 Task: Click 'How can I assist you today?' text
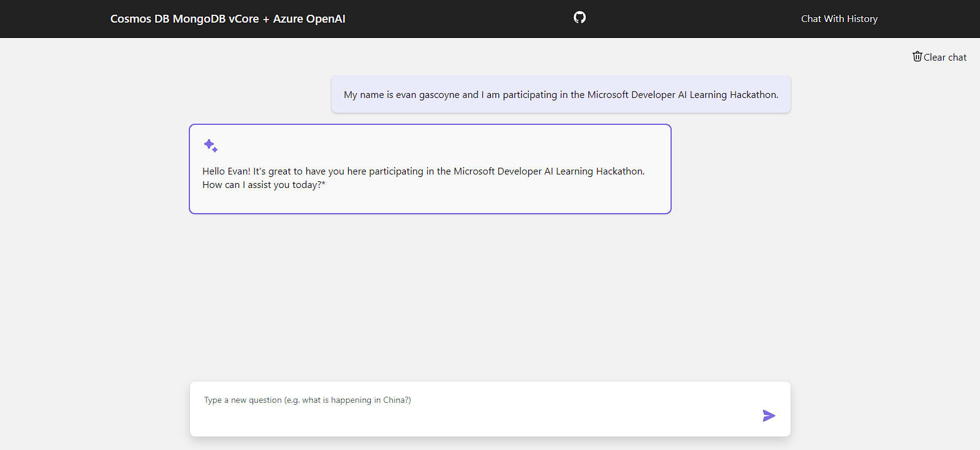(264, 185)
